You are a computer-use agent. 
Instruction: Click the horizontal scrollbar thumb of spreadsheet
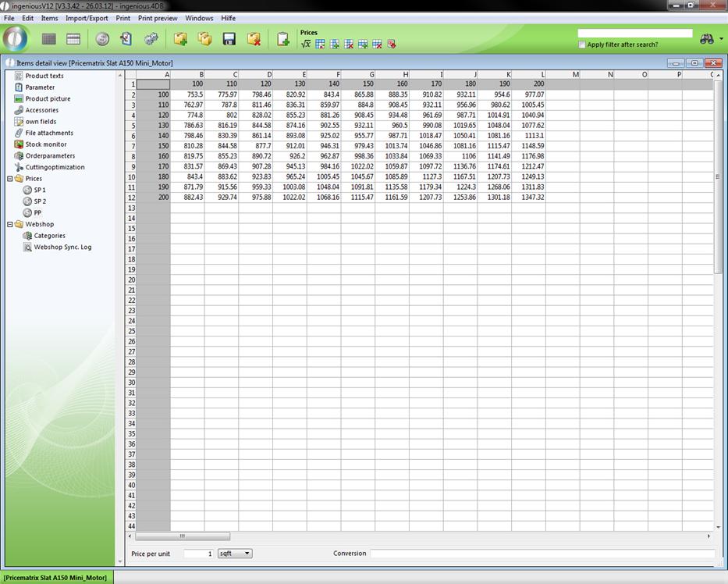click(x=183, y=536)
